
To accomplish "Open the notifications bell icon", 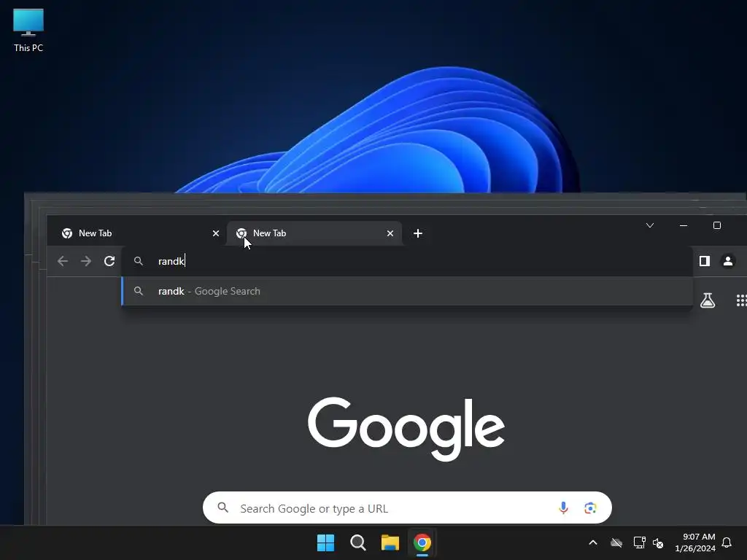I will click(727, 542).
